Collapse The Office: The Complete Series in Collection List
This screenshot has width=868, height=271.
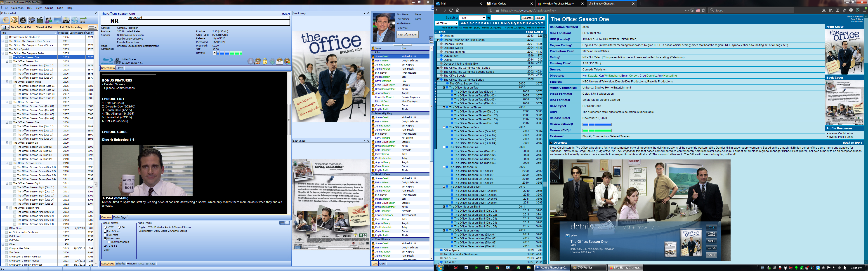(3, 53)
